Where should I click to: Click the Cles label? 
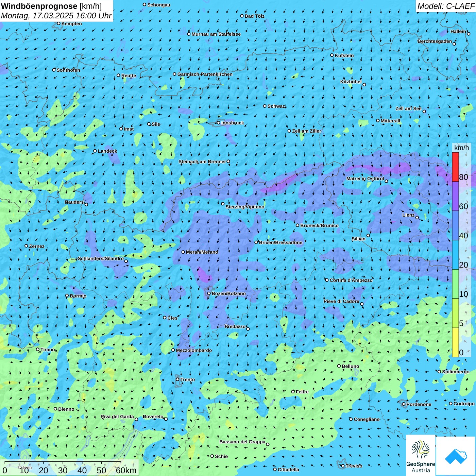point(172,318)
